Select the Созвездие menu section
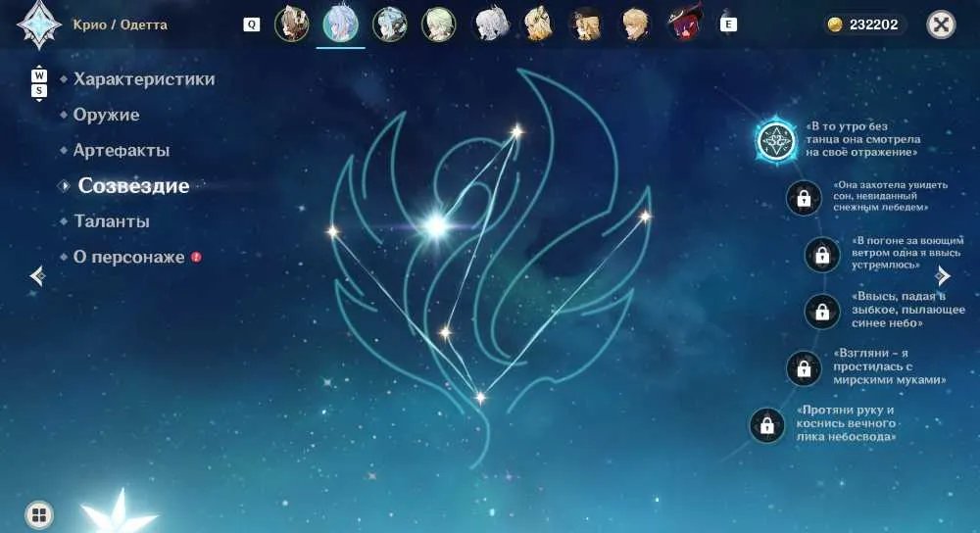Image resolution: width=980 pixels, height=533 pixels. [x=133, y=185]
